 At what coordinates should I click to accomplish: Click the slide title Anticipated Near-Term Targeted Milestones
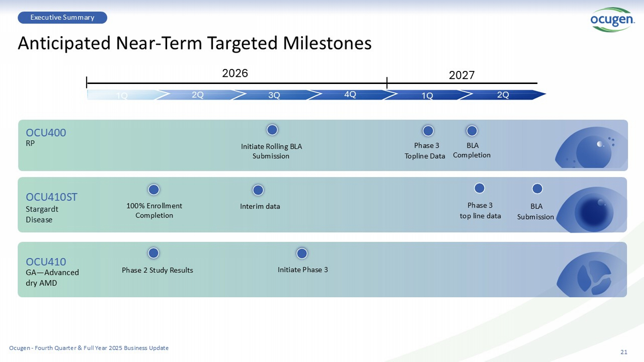click(x=195, y=43)
